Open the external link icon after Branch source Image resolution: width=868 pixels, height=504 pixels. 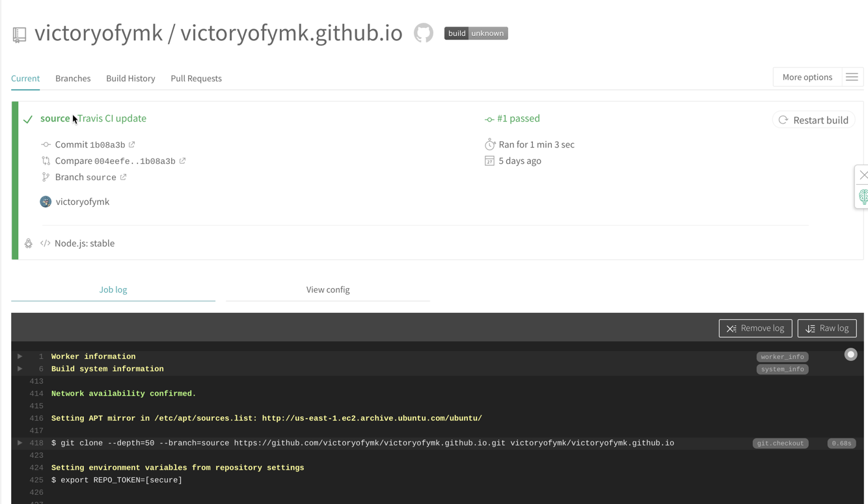(123, 177)
